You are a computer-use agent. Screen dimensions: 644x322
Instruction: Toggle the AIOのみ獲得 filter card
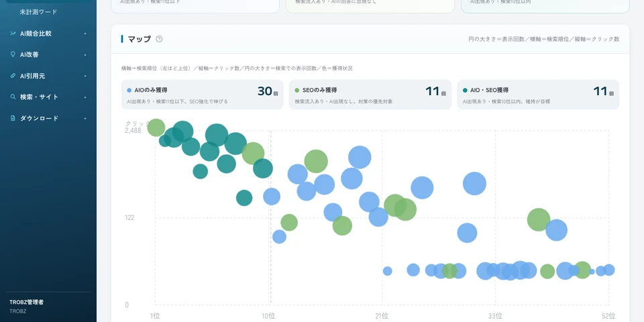click(x=202, y=95)
